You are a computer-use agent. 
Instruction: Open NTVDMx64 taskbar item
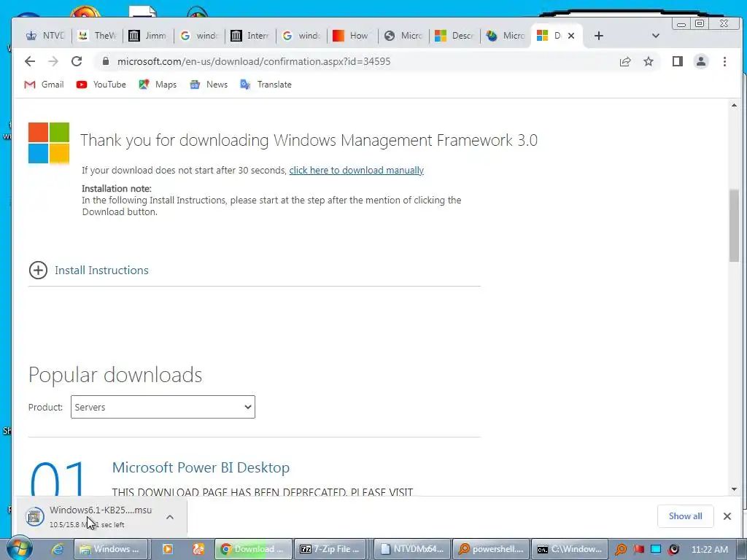tap(413, 549)
